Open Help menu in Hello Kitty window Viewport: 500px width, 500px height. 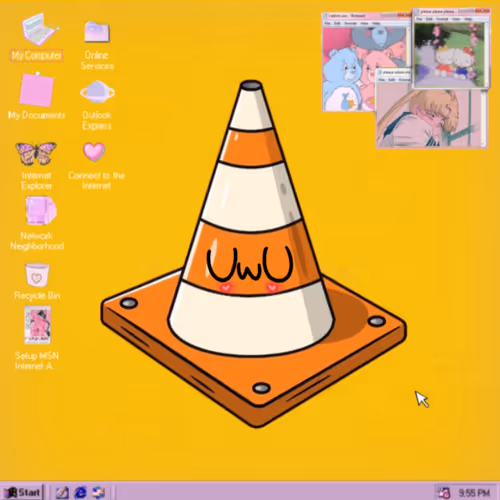468,19
